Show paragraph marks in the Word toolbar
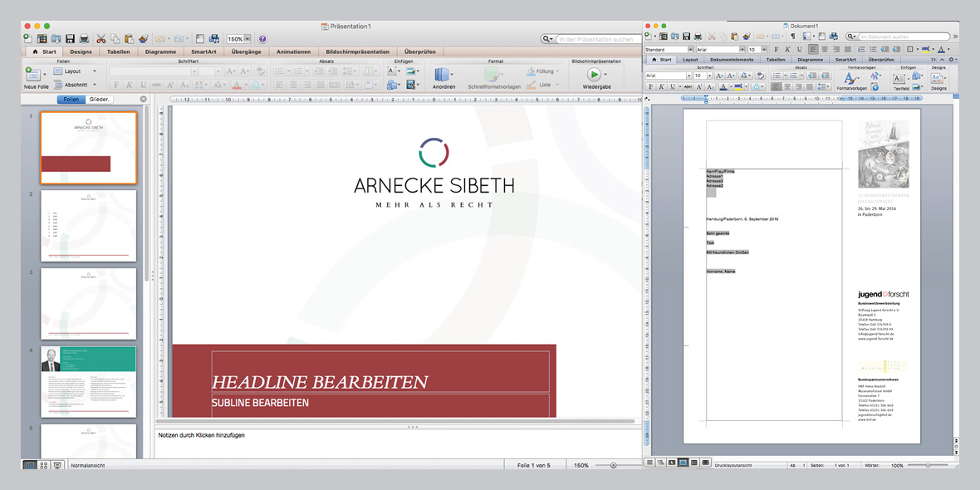Viewport: 980px width, 490px height. [x=791, y=37]
